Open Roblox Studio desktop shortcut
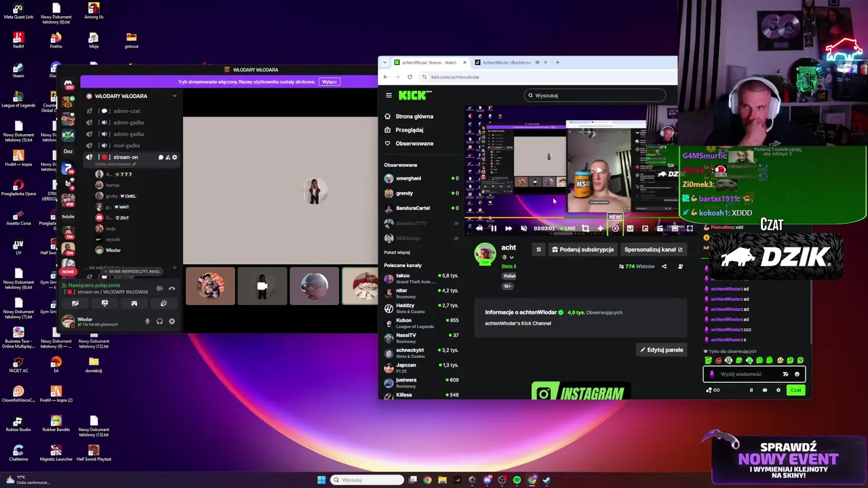868x488 pixels. [18, 424]
